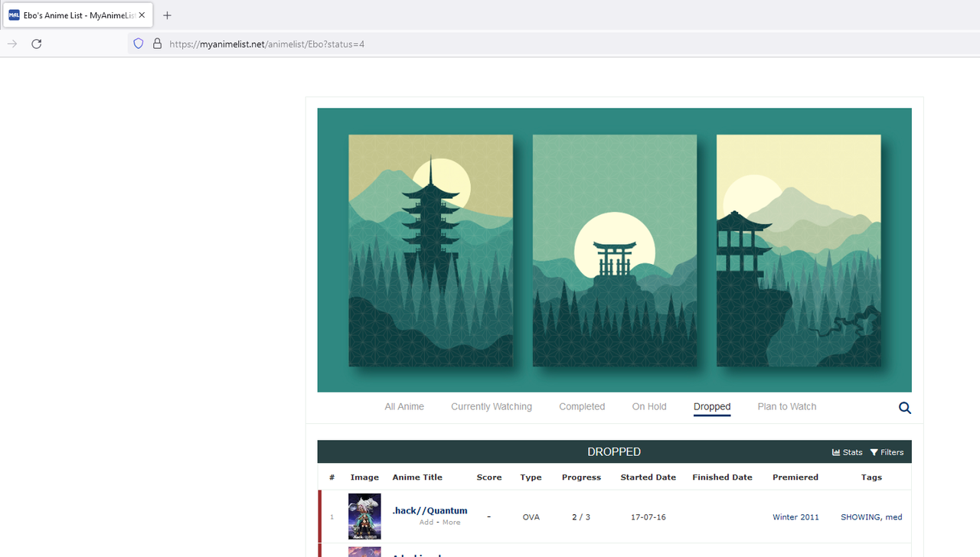
Task: Open the .hack//Quantum anime title link
Action: click(x=430, y=510)
